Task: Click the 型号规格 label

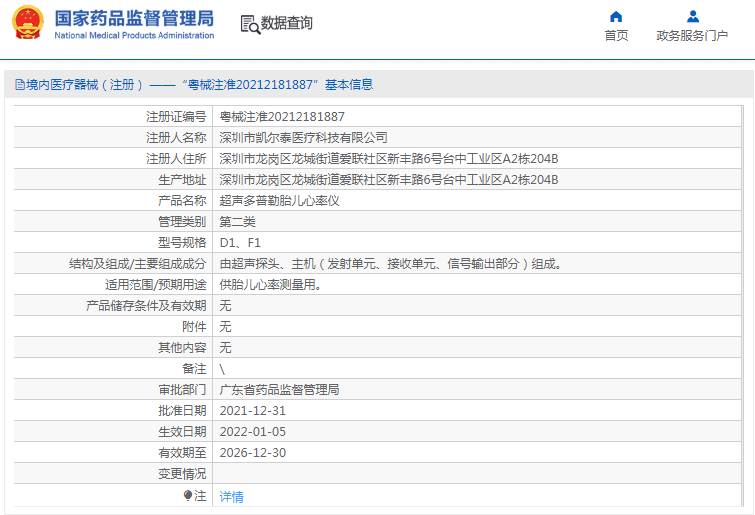Action: click(x=182, y=243)
